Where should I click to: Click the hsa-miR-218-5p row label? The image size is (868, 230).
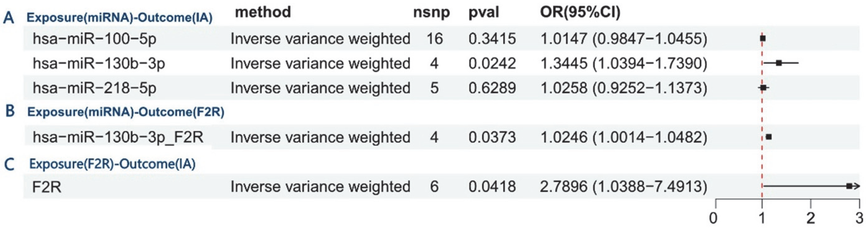click(x=94, y=88)
